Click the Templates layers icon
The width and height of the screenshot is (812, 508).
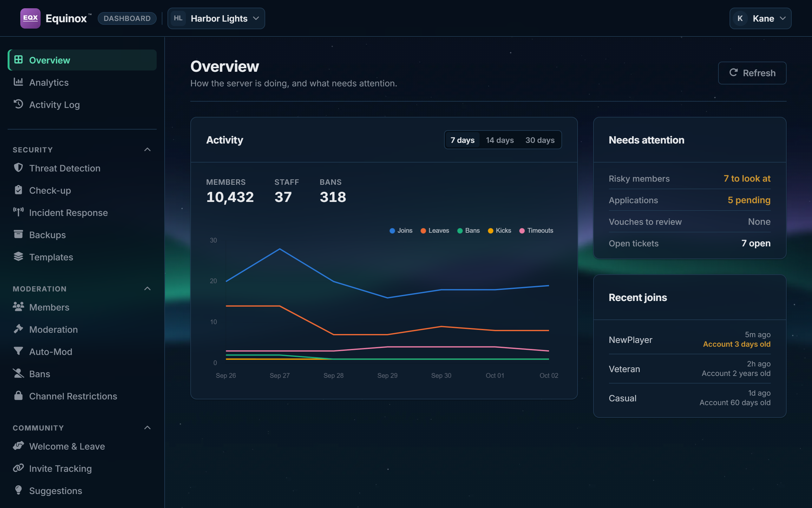coord(18,256)
